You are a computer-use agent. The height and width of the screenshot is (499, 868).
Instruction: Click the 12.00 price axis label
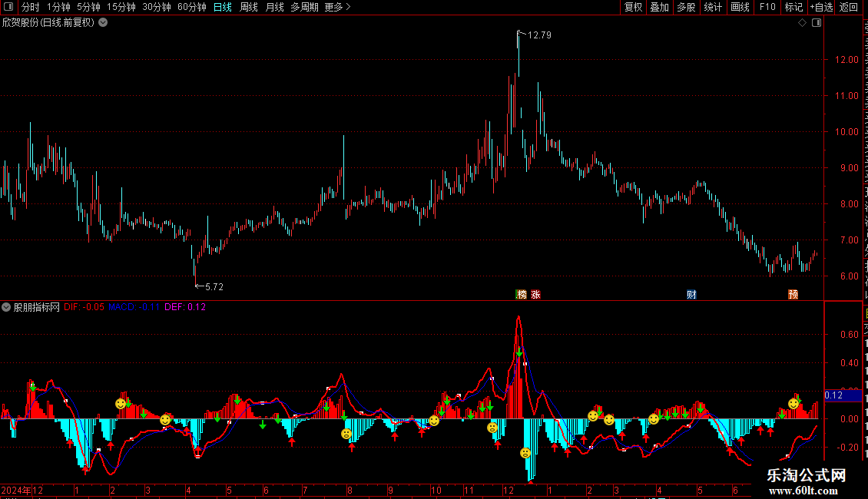846,60
